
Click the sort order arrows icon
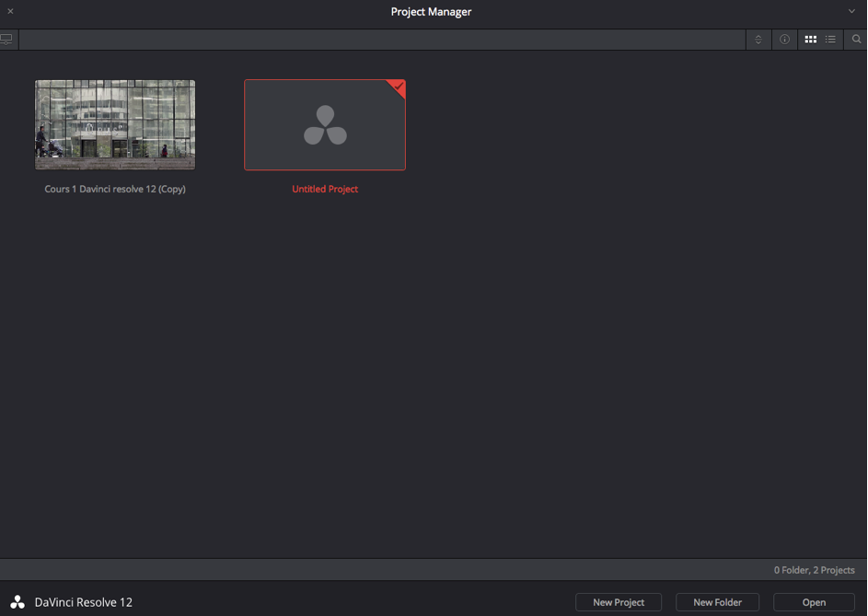758,40
